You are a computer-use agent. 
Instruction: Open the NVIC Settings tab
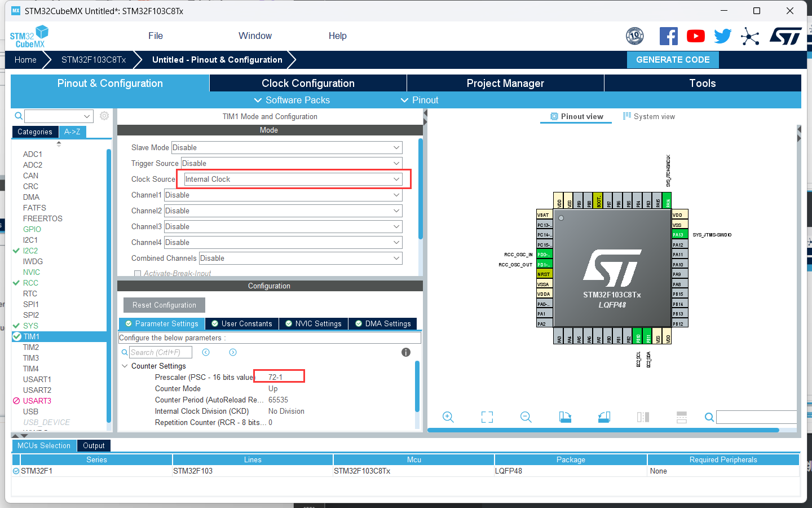coord(314,323)
